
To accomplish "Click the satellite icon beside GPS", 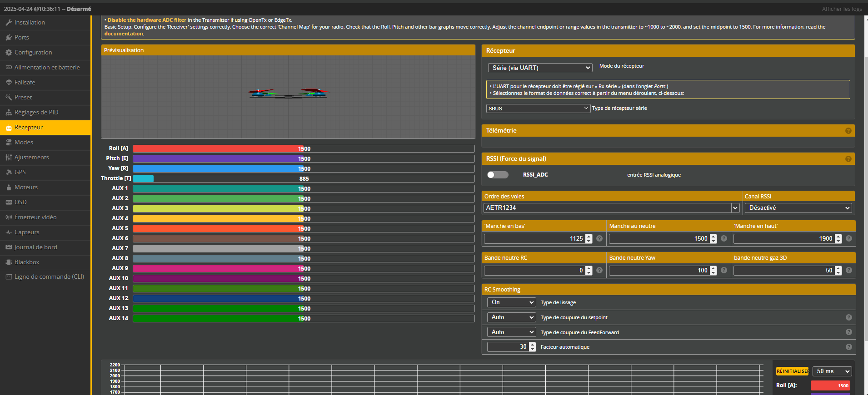I will point(9,173).
